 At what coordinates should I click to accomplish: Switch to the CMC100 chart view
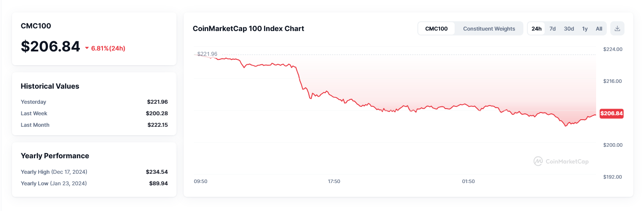pos(436,29)
